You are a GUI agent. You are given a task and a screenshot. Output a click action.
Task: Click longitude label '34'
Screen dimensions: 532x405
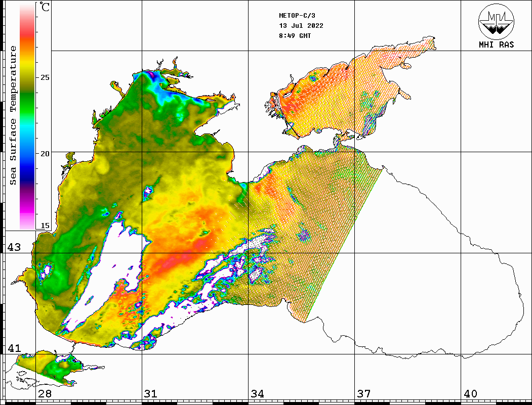pos(258,394)
